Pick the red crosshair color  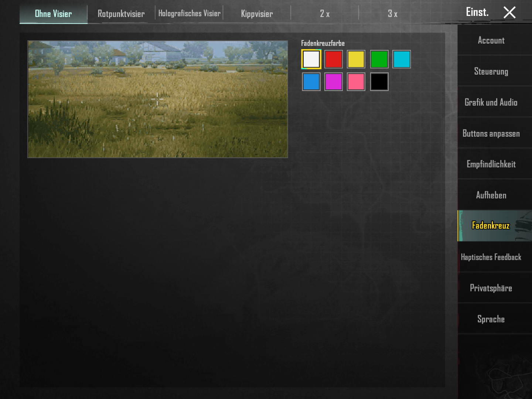click(x=334, y=59)
